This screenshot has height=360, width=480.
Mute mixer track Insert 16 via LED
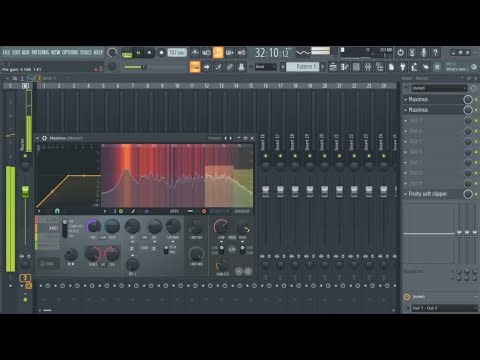tap(266, 156)
